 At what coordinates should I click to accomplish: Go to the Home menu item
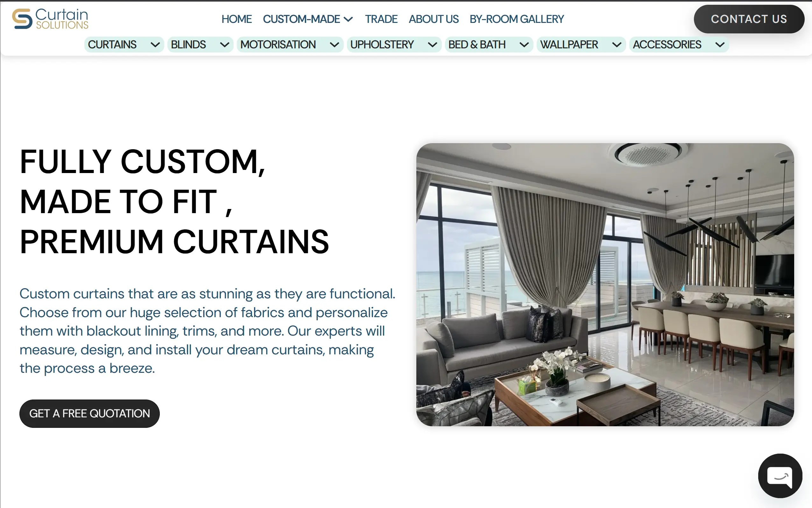[x=237, y=19]
